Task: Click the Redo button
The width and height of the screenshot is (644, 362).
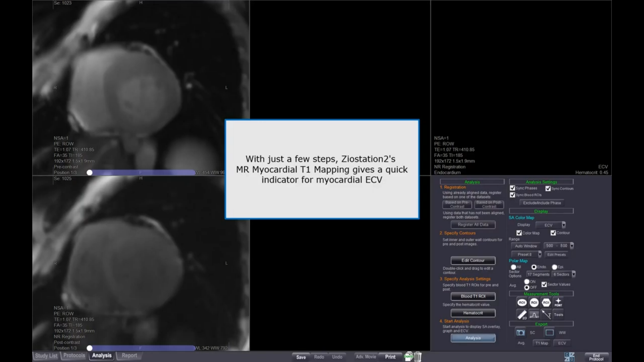Action: [x=319, y=357]
